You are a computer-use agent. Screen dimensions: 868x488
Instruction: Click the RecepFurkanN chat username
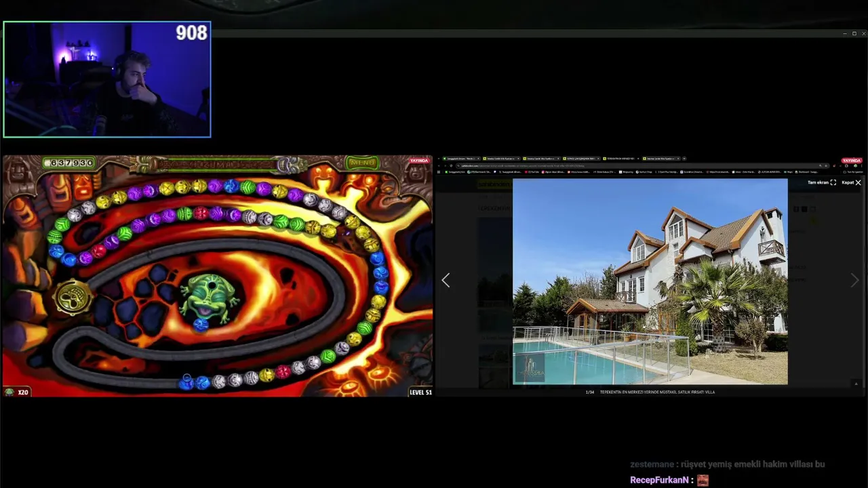pyautogui.click(x=660, y=480)
